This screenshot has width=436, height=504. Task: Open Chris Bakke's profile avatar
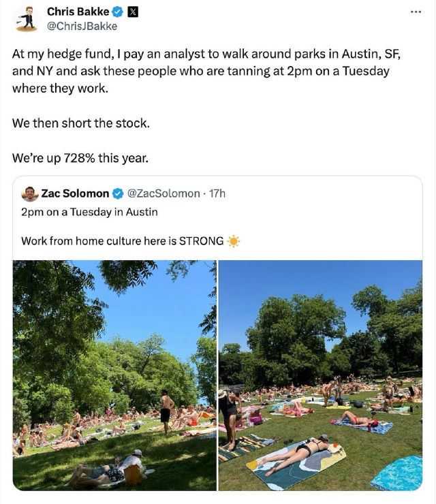26,18
